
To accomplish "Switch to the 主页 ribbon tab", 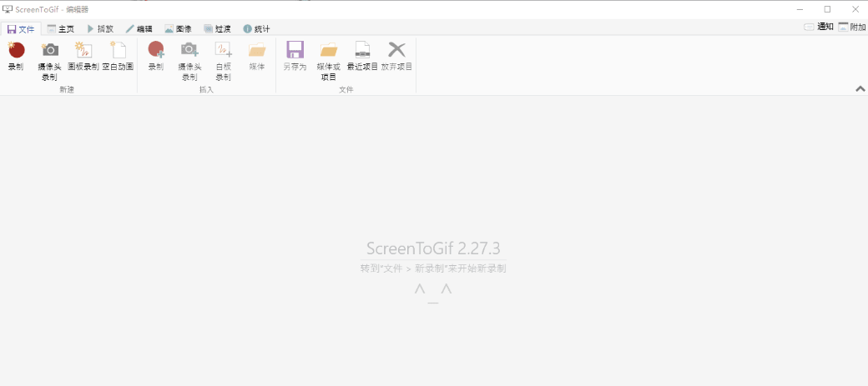I will click(x=60, y=28).
